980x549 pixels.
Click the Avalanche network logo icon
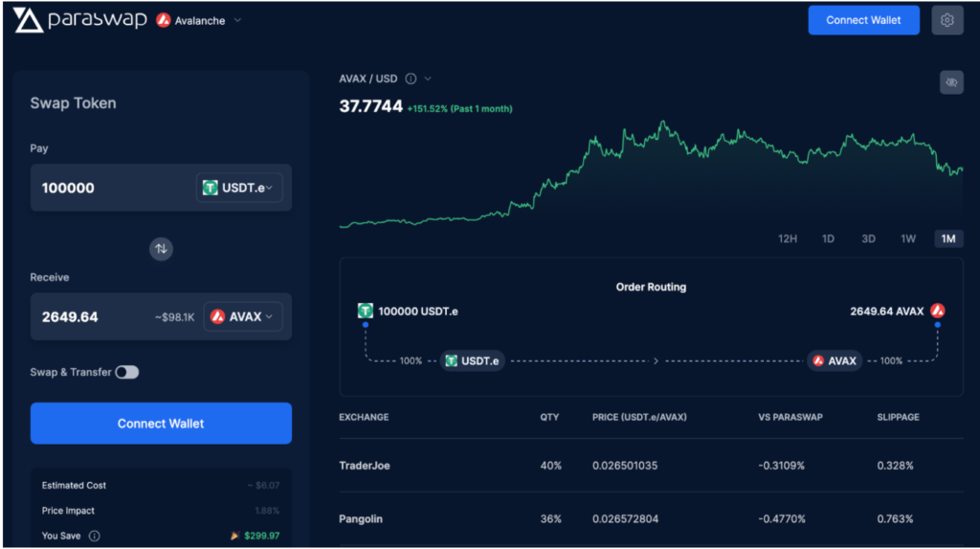(164, 20)
